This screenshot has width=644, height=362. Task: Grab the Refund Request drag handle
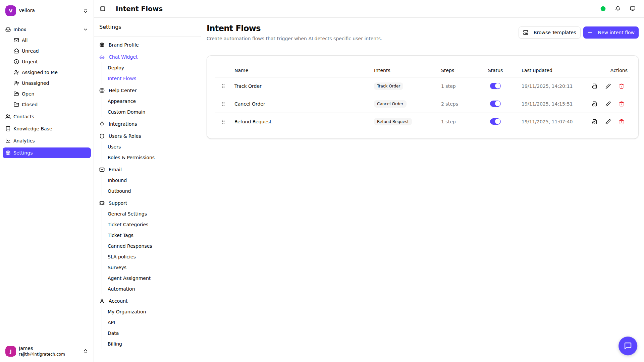click(x=223, y=122)
